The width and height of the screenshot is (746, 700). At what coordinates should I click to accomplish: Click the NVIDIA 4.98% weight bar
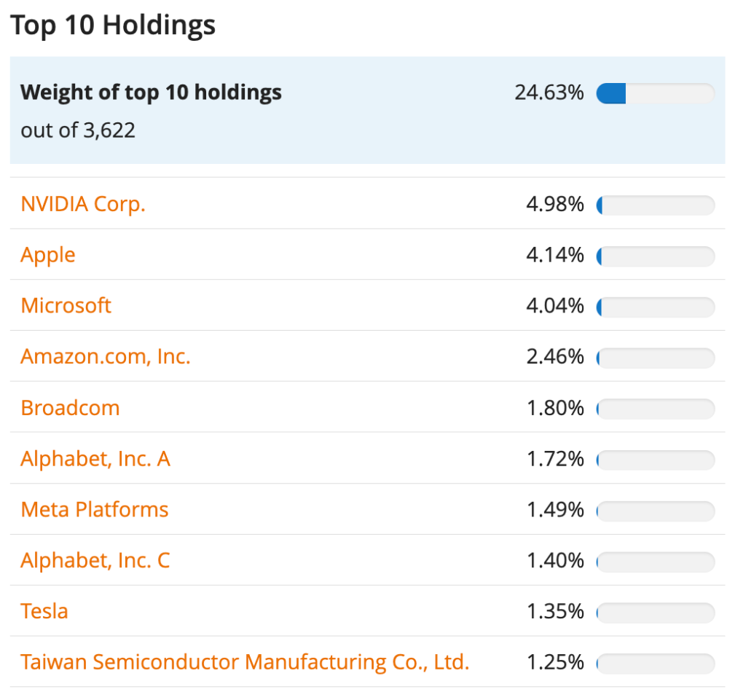pos(655,205)
